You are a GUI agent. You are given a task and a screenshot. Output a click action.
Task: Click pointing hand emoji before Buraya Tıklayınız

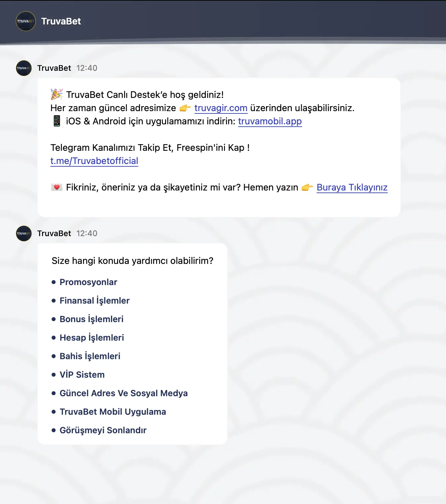tap(307, 188)
